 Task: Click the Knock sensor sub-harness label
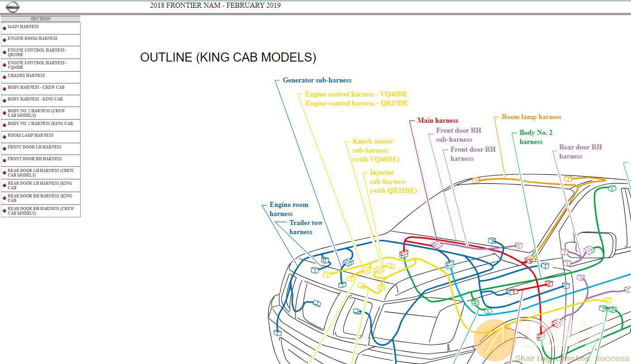point(376,150)
